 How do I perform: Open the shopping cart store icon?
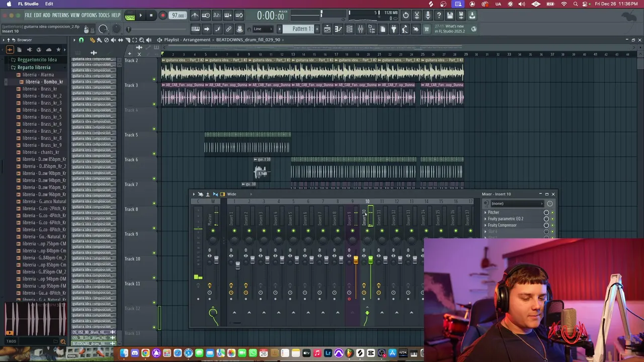pos(427,29)
